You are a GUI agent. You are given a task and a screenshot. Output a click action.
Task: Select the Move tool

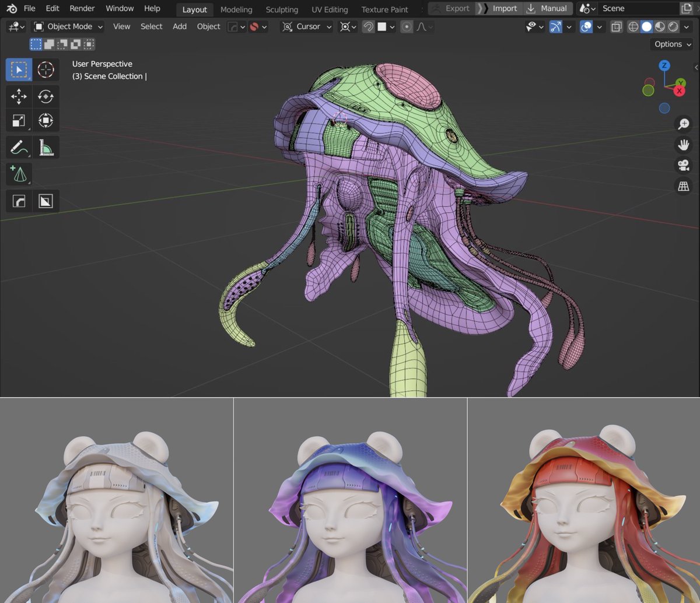pos(19,97)
